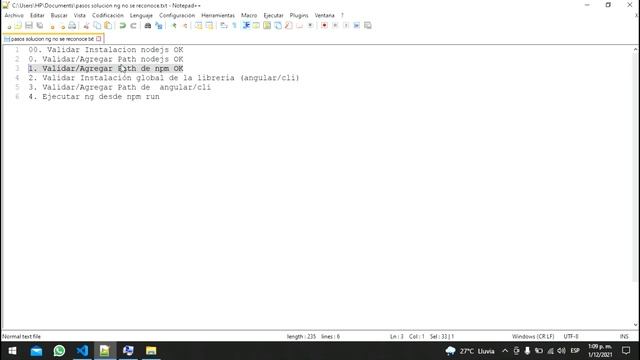Viewport: 640px width, 360px height.
Task: Open the Ventana menu
Action: [324, 15]
